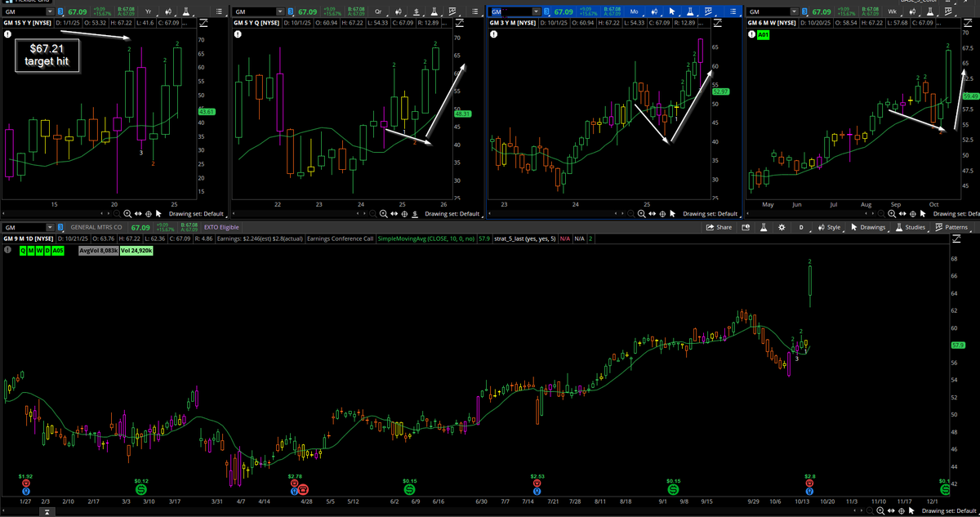Viewport: 980px width, 517px height.
Task: Click the alert exclamation icon in GM 6 M W chart
Action: click(x=751, y=34)
